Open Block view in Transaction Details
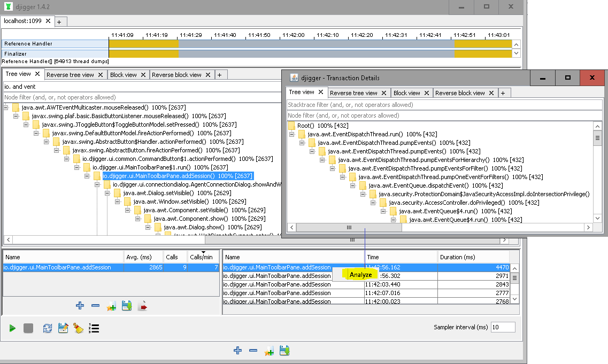Image resolution: width=608 pixels, height=364 pixels. (x=407, y=93)
